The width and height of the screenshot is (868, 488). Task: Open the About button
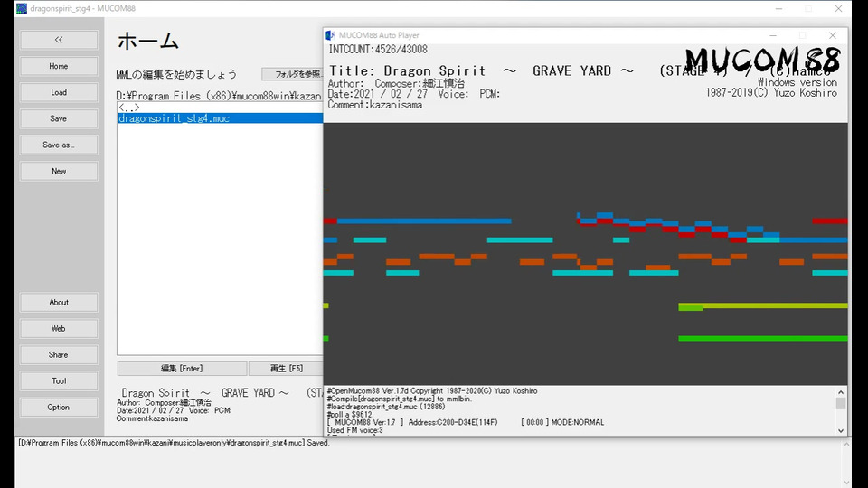[59, 302]
